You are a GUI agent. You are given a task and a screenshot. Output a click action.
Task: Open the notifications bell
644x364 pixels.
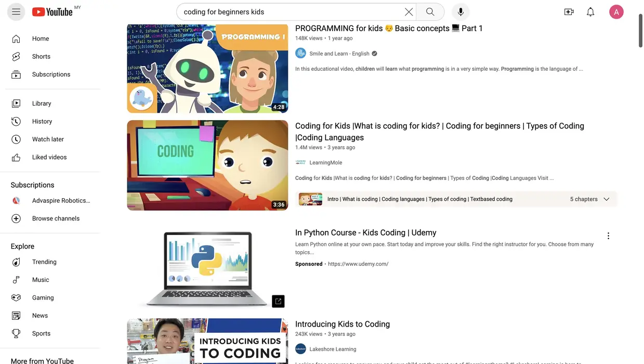[x=590, y=12]
